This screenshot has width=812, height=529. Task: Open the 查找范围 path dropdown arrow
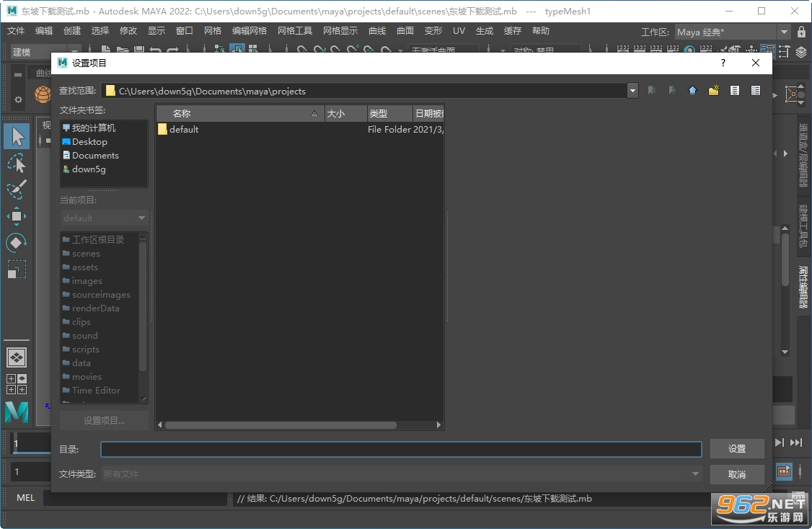pyautogui.click(x=632, y=91)
